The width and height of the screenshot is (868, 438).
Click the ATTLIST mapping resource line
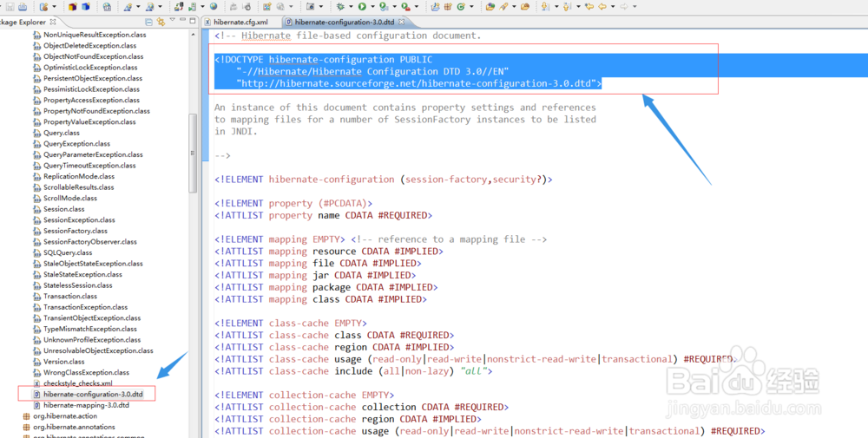pos(329,251)
